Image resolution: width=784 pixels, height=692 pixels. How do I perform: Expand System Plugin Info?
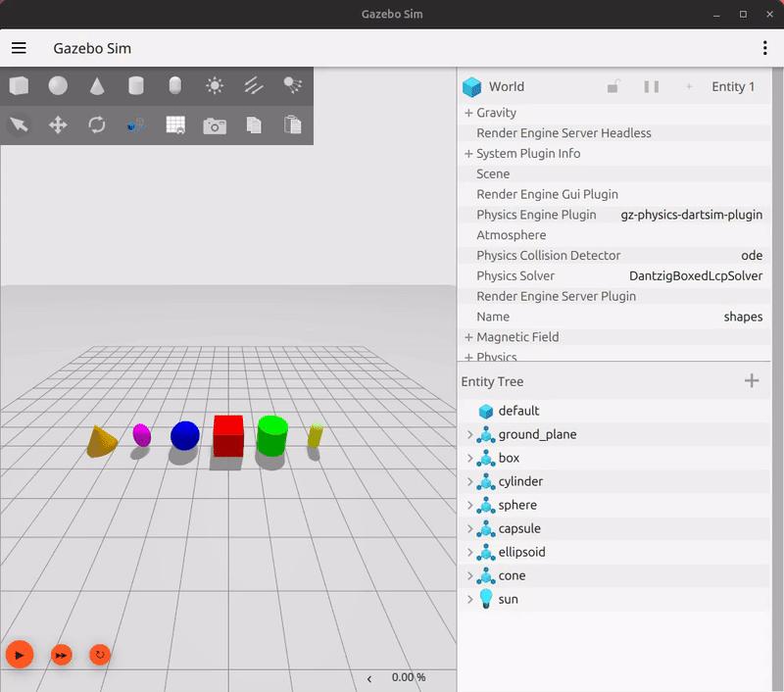coord(468,154)
